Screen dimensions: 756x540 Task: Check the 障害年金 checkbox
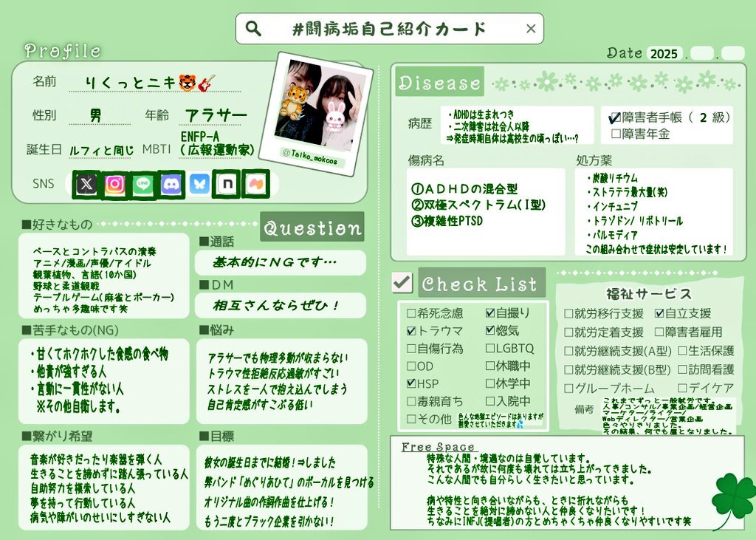pos(616,133)
